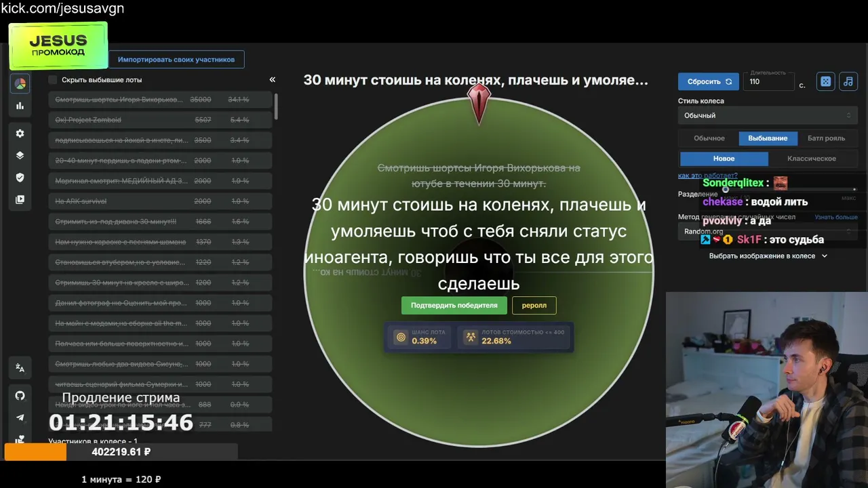Click the 'Шанс лота 0.39%' stat

420,337
